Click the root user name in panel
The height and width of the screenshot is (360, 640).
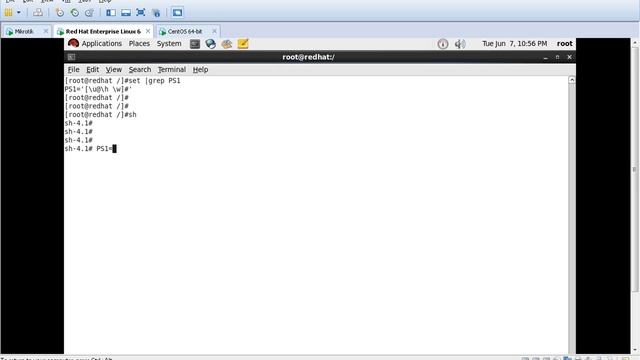click(564, 43)
